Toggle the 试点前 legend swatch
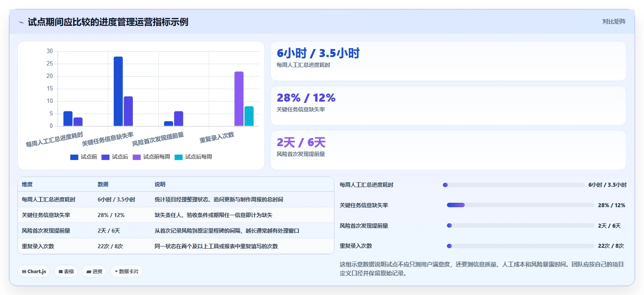This screenshot has width=644, height=295. click(x=74, y=157)
